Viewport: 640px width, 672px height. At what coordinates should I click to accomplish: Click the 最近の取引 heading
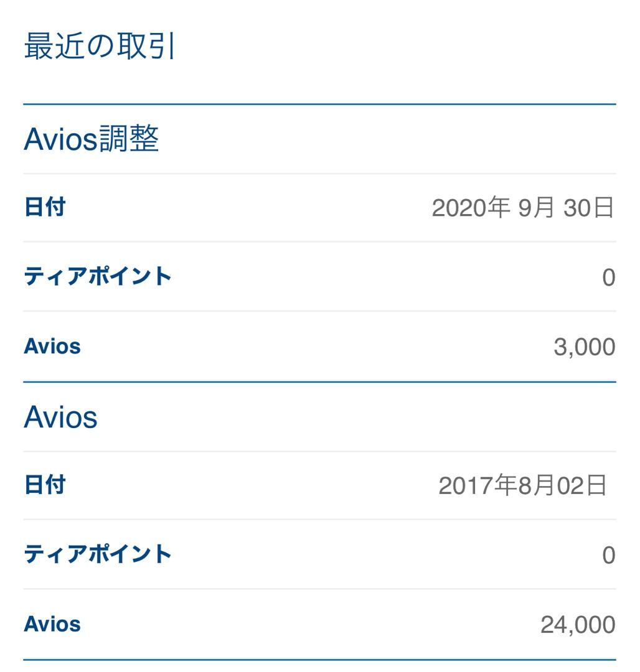pyautogui.click(x=99, y=47)
